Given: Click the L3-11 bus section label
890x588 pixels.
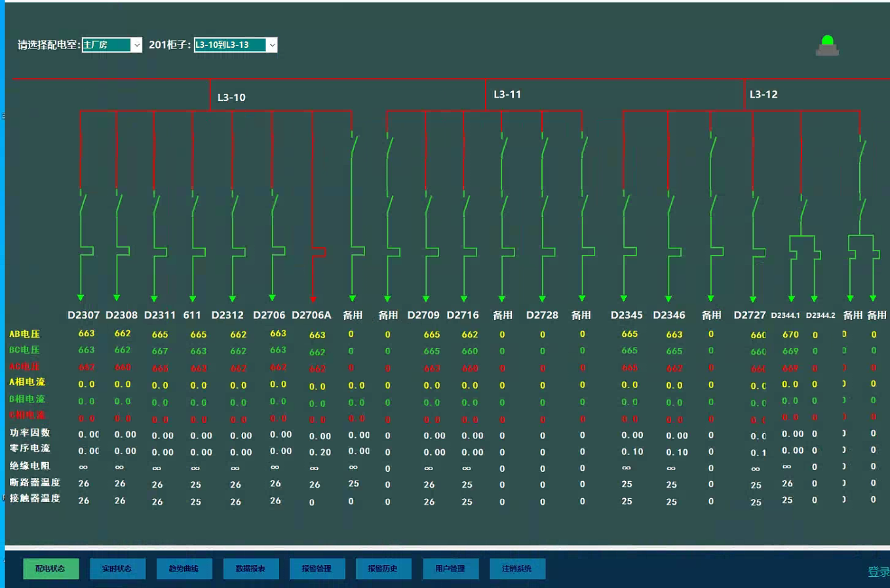Looking at the screenshot, I should point(507,94).
